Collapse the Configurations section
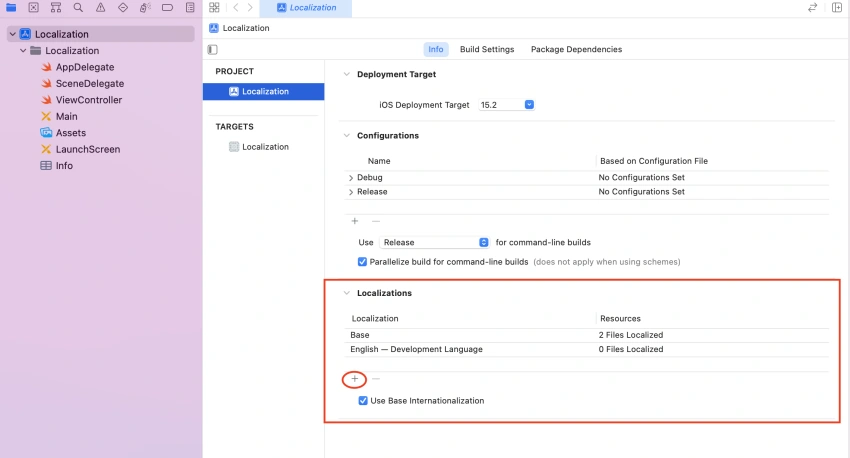Screen dimensions: 850x458 click(346, 136)
